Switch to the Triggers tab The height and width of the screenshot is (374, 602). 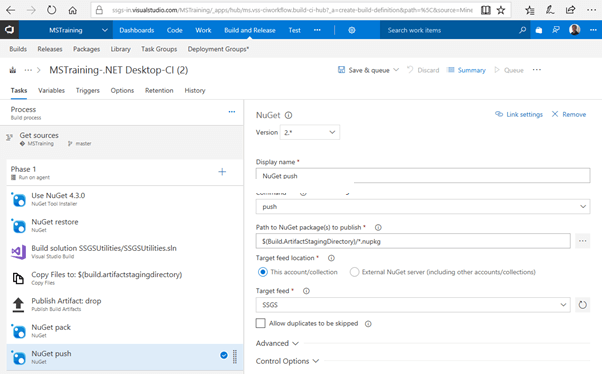click(88, 91)
